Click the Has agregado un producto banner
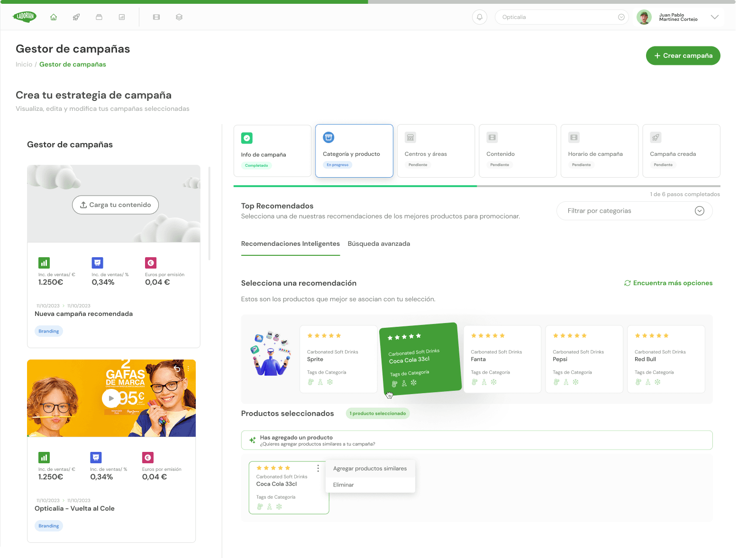The image size is (756, 558). click(x=477, y=440)
